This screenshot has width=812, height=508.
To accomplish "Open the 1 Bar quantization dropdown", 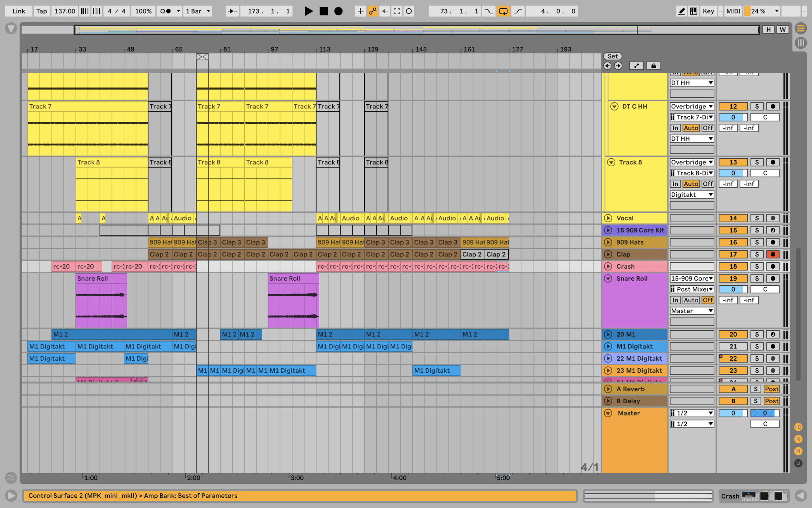I will [197, 11].
